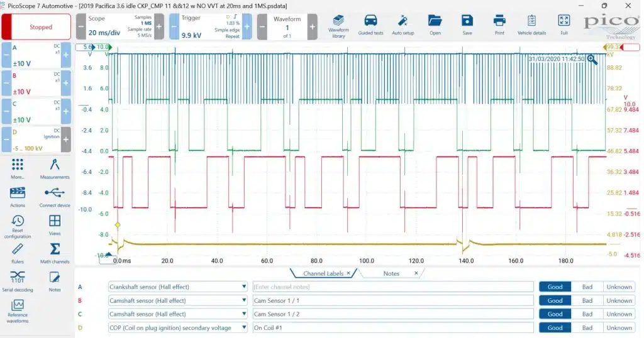This screenshot has height=338, width=644.
Task: Switch to the Notes tab
Action: [x=391, y=273]
